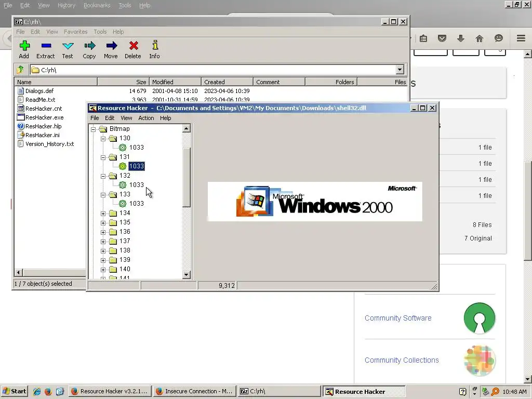This screenshot has height=399, width=532.
Task: Click resource tree scrollbar up arrow
Action: click(x=187, y=128)
